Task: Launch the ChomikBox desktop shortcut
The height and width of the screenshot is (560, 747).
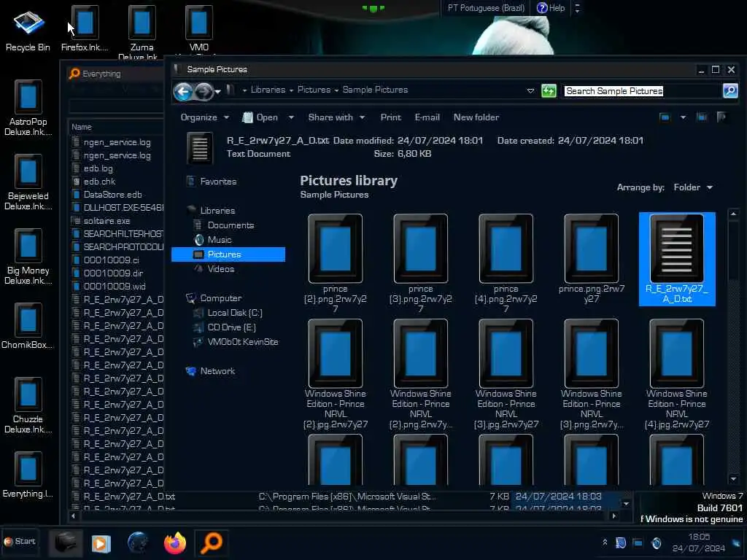Action: tap(28, 326)
